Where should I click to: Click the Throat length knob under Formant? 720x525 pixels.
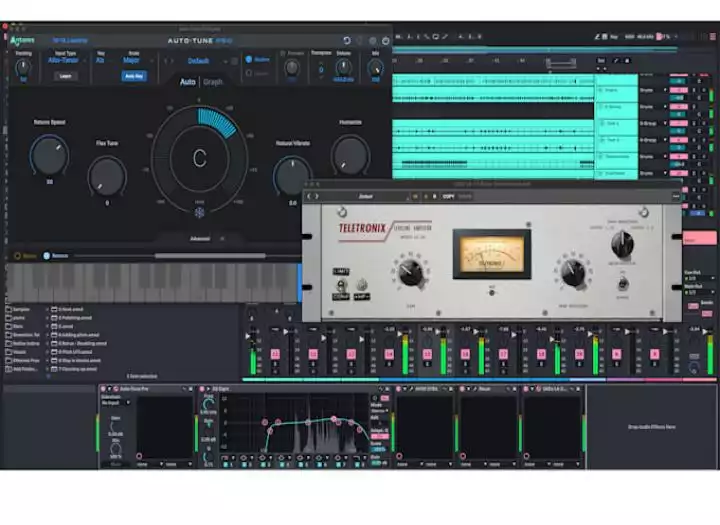coord(292,68)
